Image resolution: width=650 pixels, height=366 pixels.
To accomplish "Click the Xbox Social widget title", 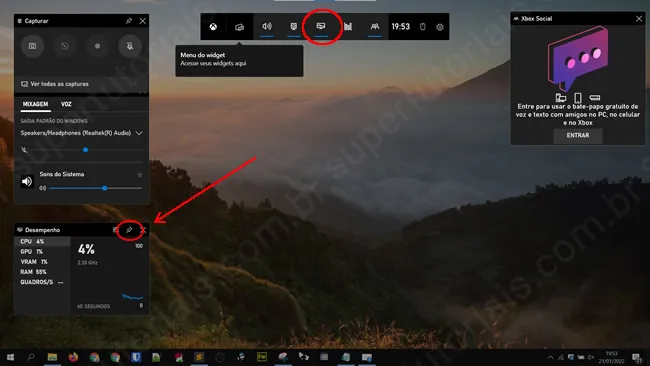I will point(536,19).
